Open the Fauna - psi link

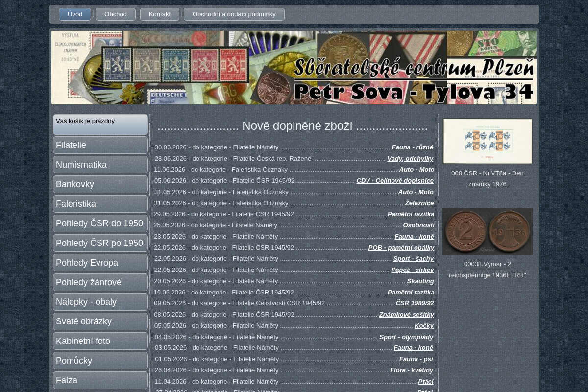[x=416, y=359]
